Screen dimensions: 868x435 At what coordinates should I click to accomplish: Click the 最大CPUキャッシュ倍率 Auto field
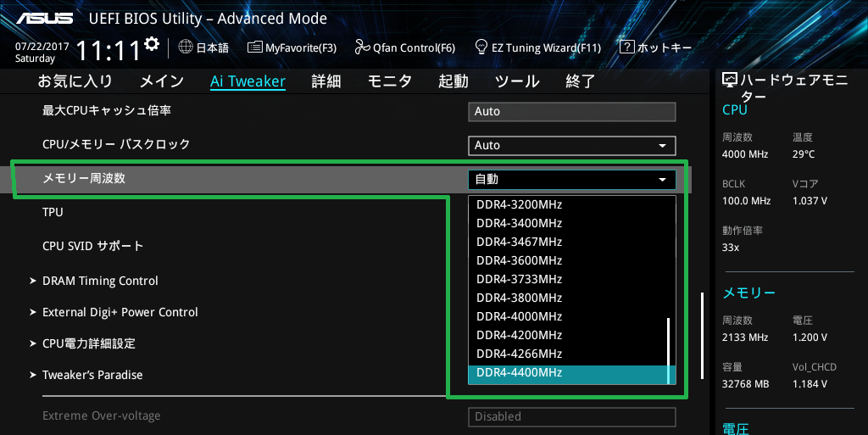coord(572,111)
